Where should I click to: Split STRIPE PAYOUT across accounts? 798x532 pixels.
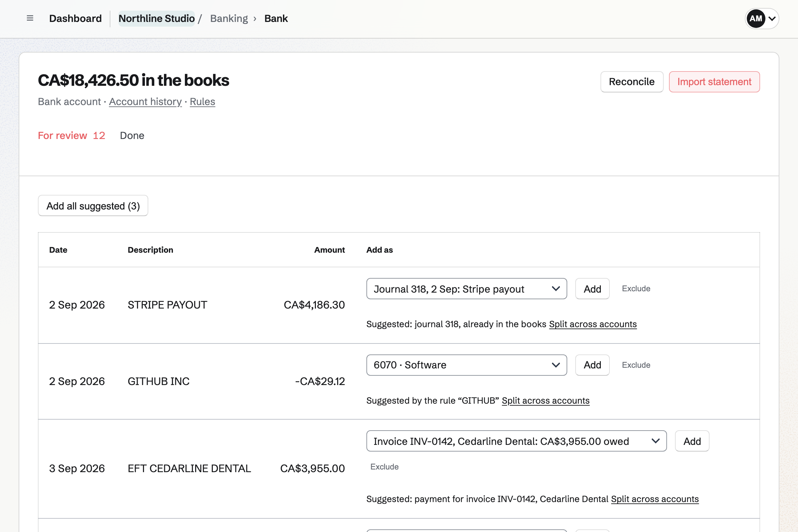(593, 324)
